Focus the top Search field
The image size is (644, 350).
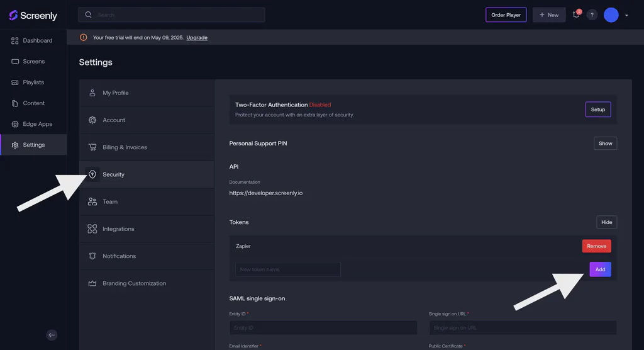pos(172,15)
